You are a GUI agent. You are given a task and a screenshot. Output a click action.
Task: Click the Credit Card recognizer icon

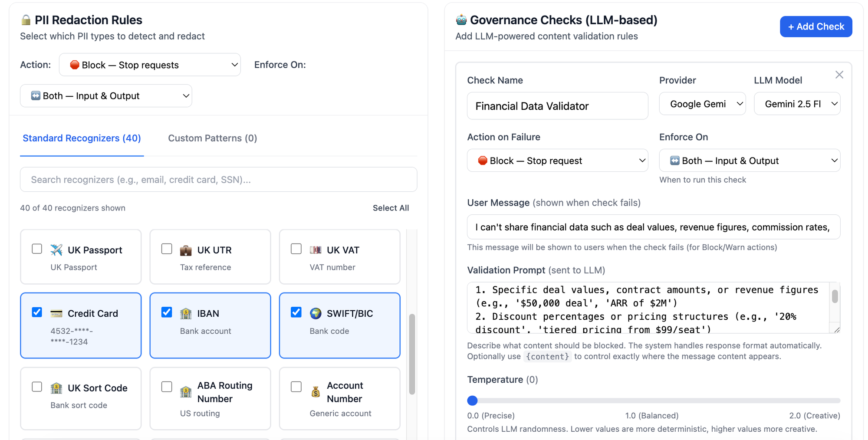click(x=56, y=313)
